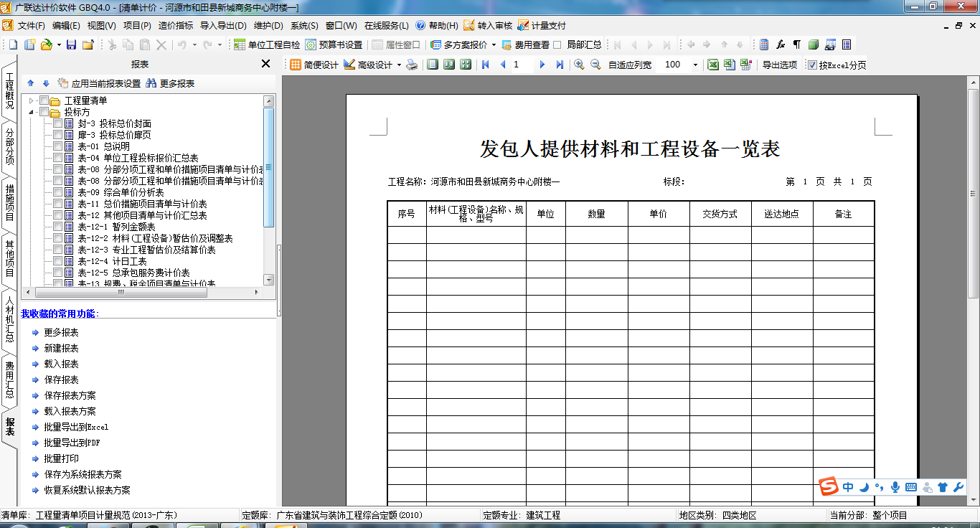This screenshot has width=980, height=528.
Task: Move report up with blue up arrow
Action: click(31, 83)
